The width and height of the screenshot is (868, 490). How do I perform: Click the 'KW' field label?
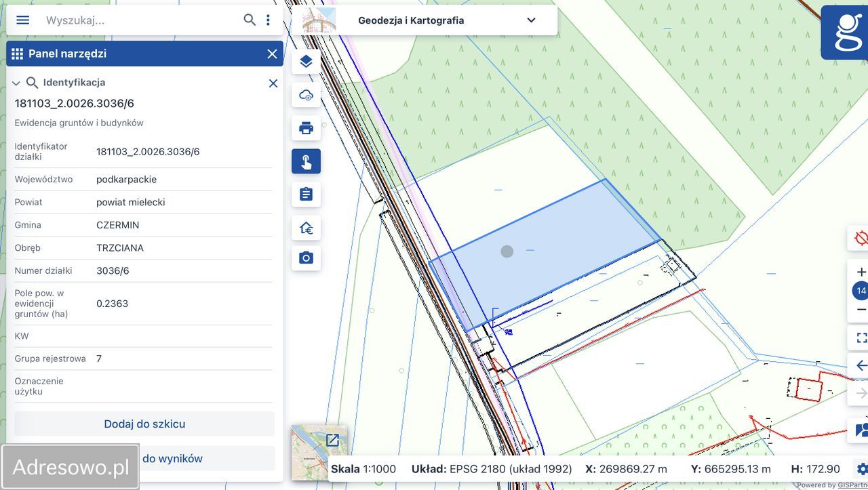pyautogui.click(x=22, y=336)
